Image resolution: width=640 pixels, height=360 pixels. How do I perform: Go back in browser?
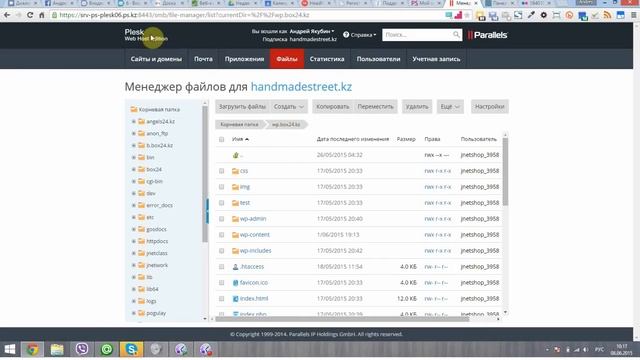(x=7, y=15)
